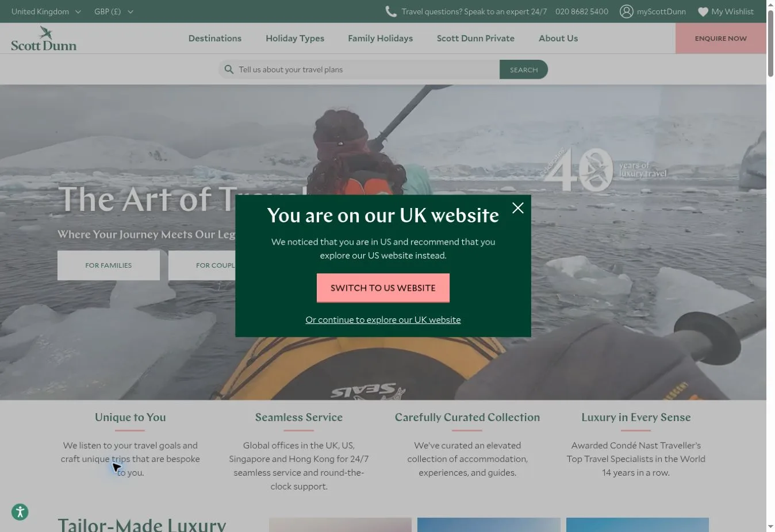Click the phone icon beside Travel questions

tap(391, 11)
